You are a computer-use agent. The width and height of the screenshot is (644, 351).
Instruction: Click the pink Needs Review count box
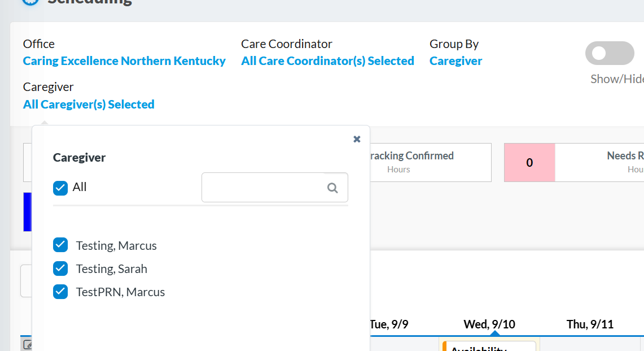[x=529, y=163]
